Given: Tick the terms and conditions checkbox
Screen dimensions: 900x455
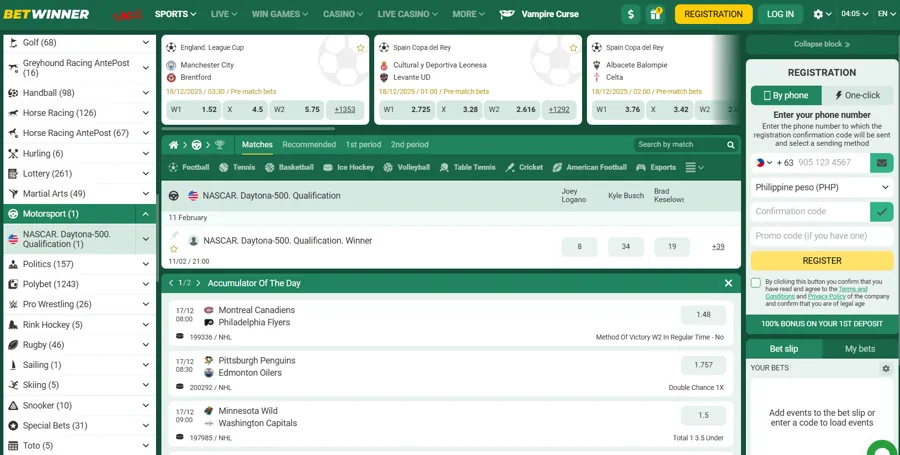Looking at the screenshot, I should click(756, 283).
